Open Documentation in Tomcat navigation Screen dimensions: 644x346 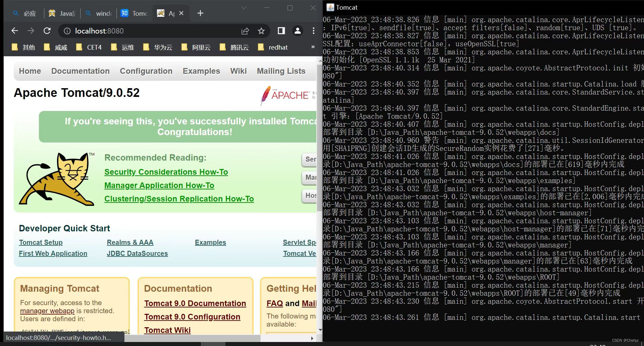click(80, 71)
